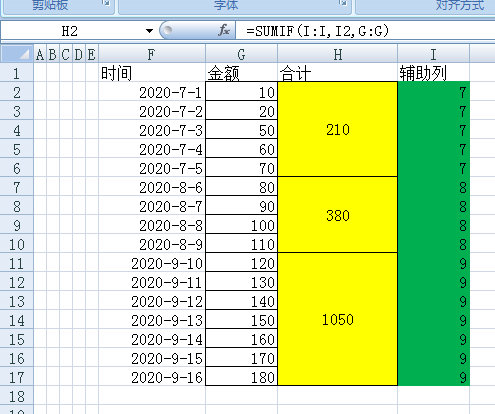The width and height of the screenshot is (495, 414).
Task: Select the date cell 2020-7-5
Action: pos(152,167)
